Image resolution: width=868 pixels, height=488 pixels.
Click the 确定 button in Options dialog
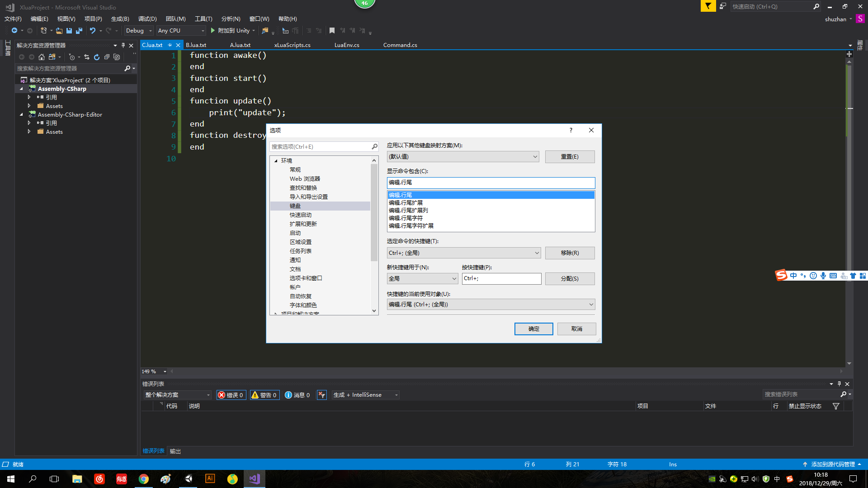point(533,329)
